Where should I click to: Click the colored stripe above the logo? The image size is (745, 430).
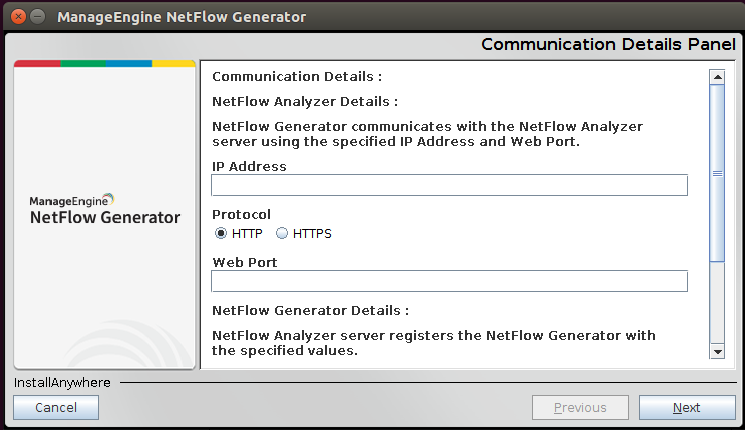pyautogui.click(x=104, y=63)
